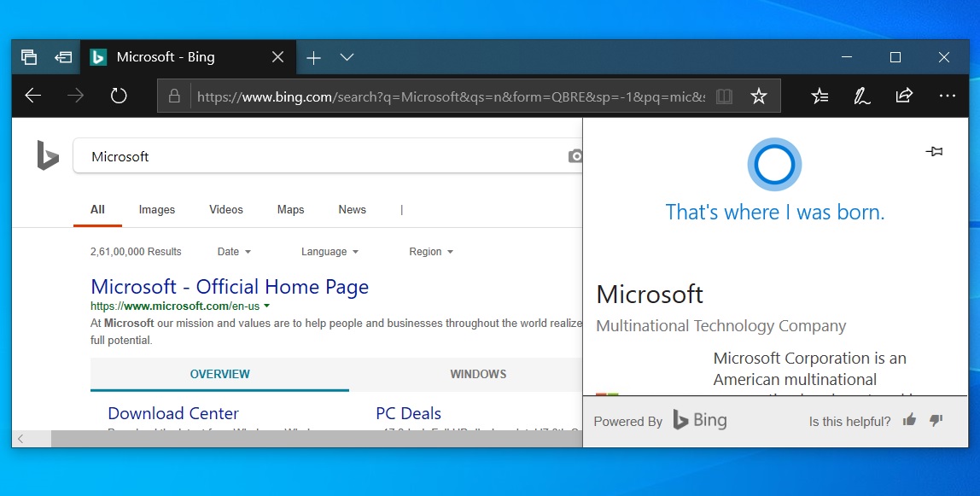
Task: Search by image using the camera icon
Action: (x=575, y=155)
